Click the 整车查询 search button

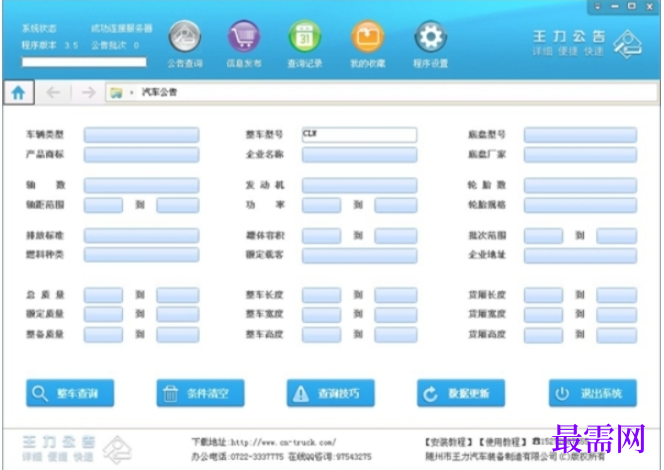70,393
